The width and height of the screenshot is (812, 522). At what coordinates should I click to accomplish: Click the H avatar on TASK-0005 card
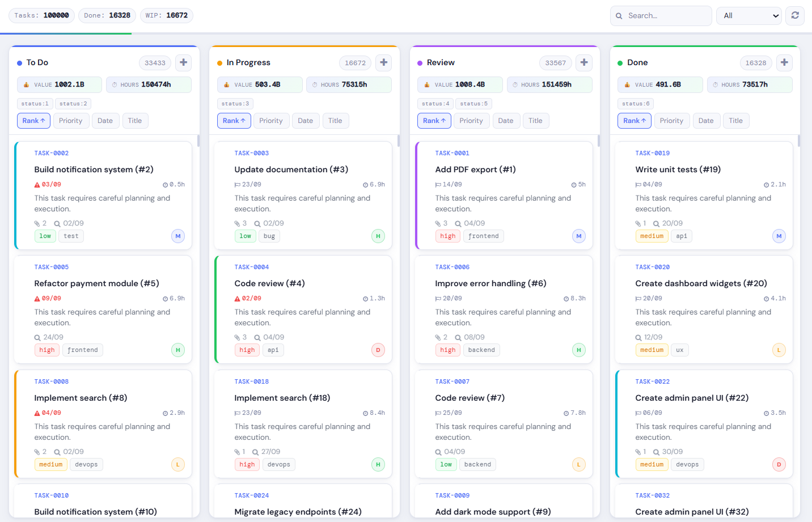[x=178, y=350]
